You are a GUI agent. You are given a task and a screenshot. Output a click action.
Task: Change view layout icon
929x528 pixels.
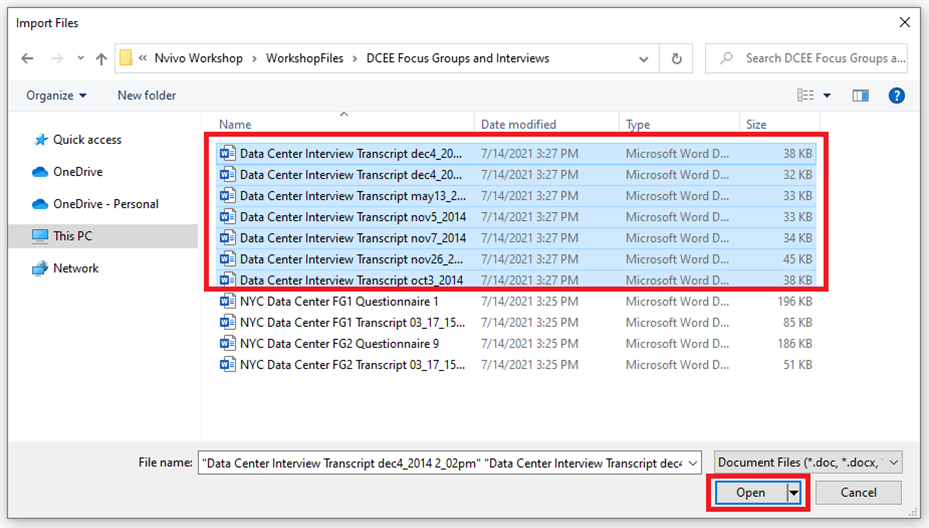(805, 95)
